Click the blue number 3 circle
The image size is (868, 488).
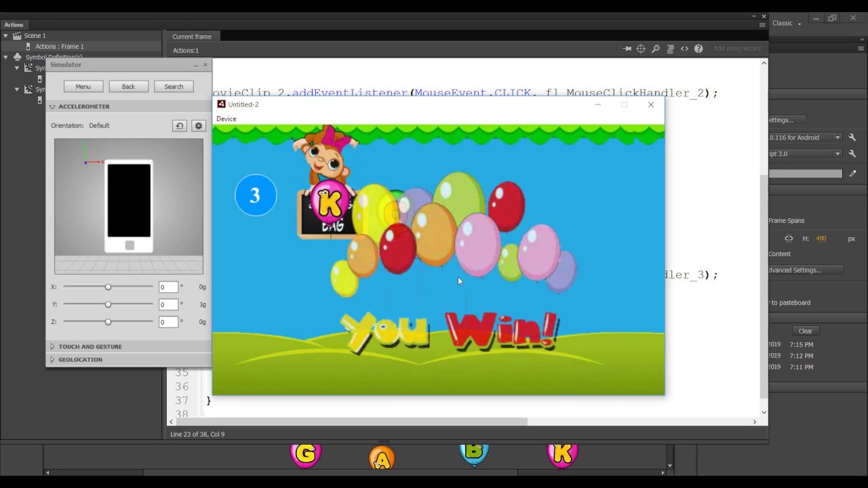coord(256,195)
